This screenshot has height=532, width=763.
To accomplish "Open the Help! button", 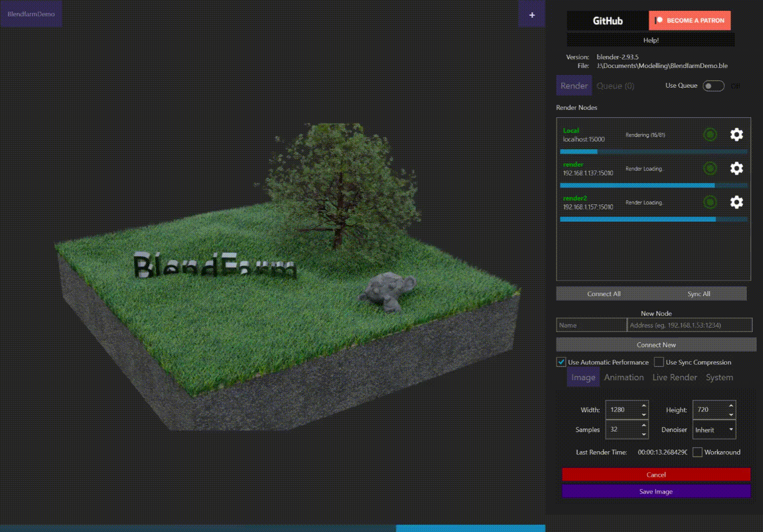I will (651, 40).
